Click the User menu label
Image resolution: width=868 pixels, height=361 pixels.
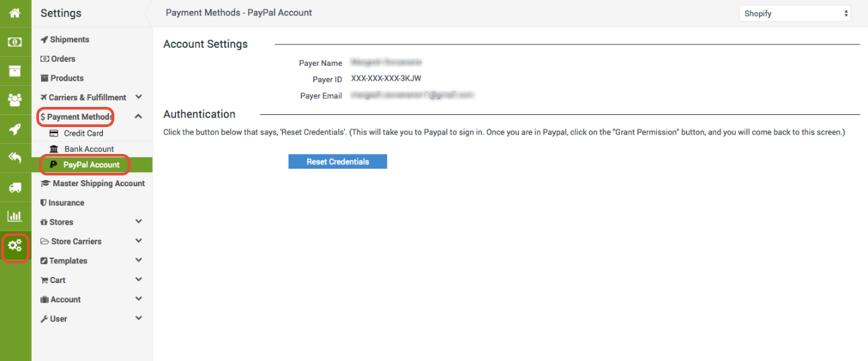tap(58, 319)
